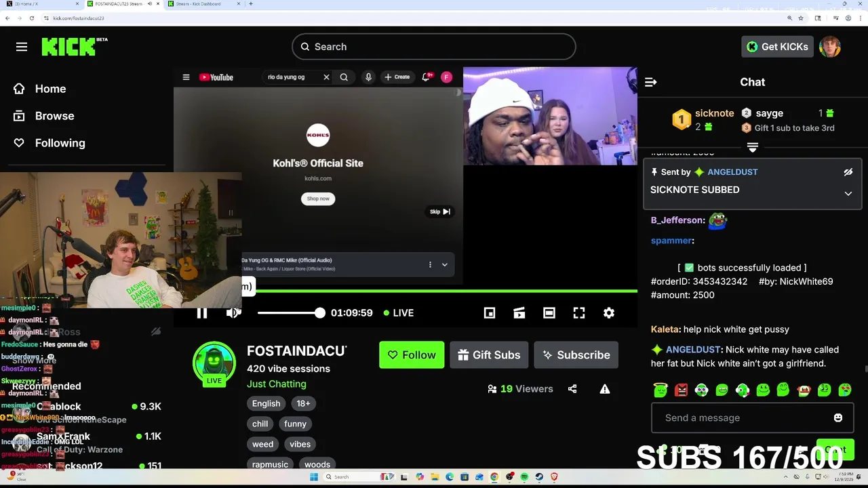
Task: Switch to Kick Dashboard browser tab
Action: [x=203, y=4]
